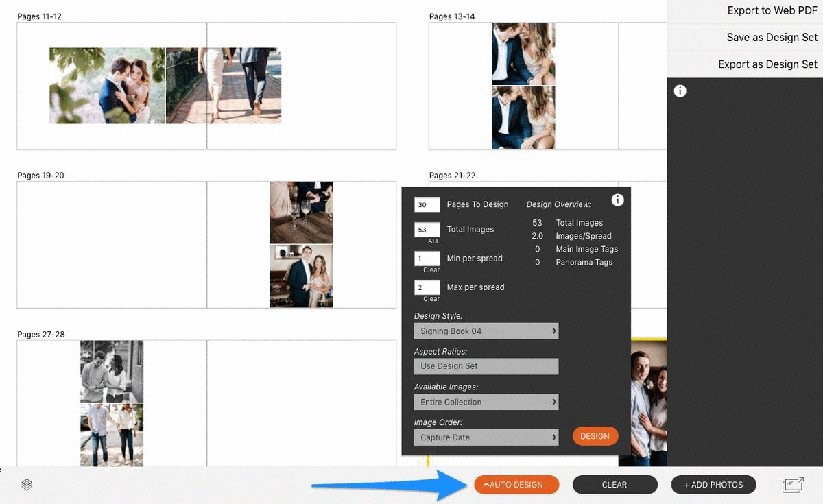Select the couple-under-foliage photo on pages 11-12
Image resolution: width=823 pixels, height=504 pixels.
tap(107, 86)
